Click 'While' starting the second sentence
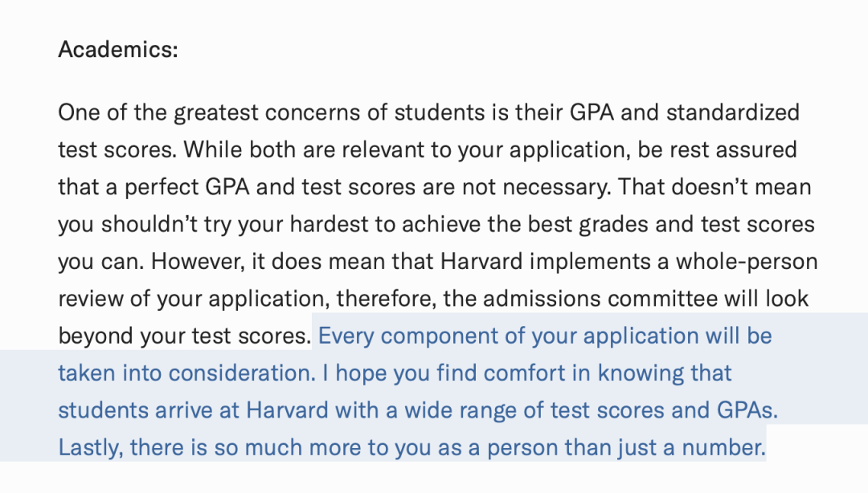868x493 pixels. pyautogui.click(x=212, y=149)
